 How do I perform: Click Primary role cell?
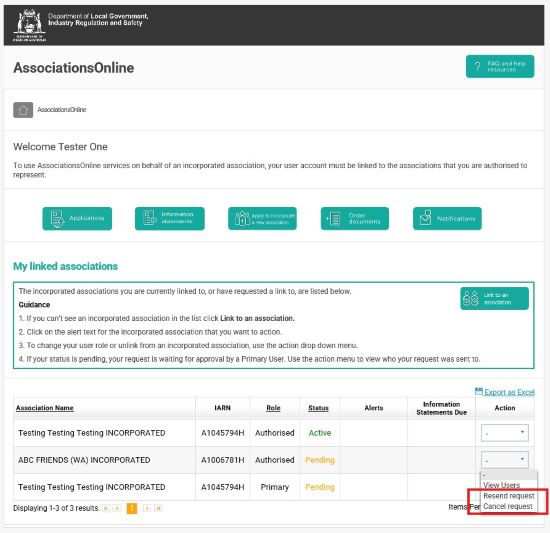pos(275,487)
